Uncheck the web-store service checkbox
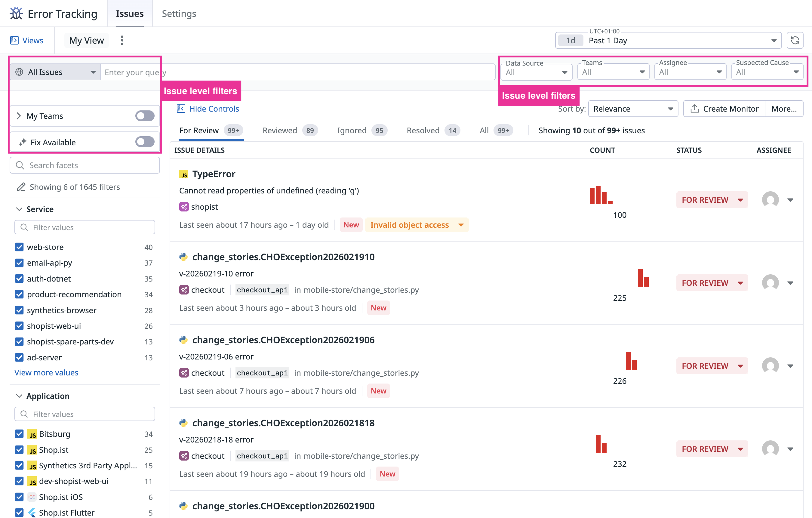This screenshot has height=518, width=812. coord(19,247)
